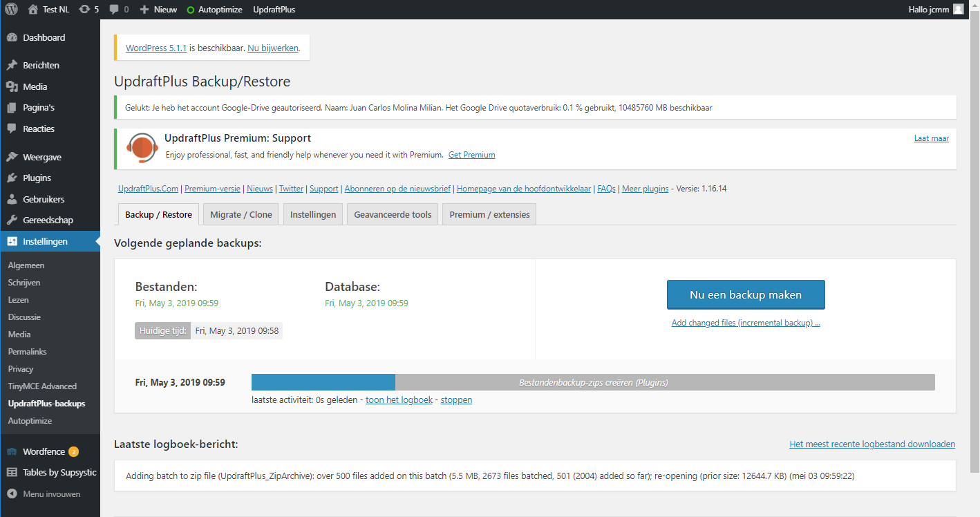The image size is (980, 517).
Task: Open the Twitter link
Action: 291,189
